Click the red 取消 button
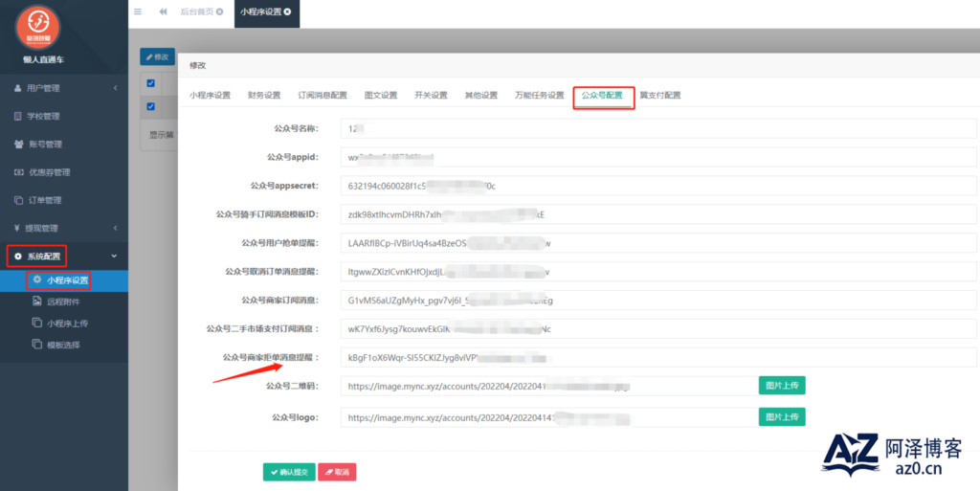Image resolution: width=980 pixels, height=491 pixels. [x=337, y=472]
